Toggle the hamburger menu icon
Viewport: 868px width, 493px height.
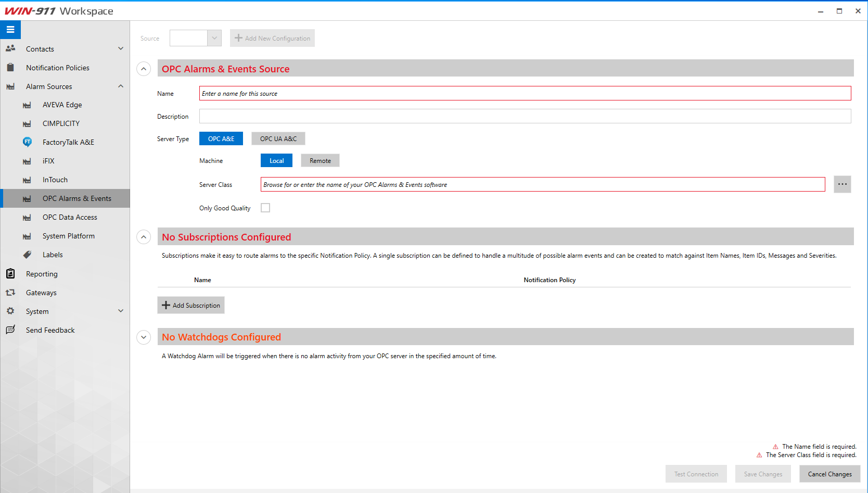[10, 30]
